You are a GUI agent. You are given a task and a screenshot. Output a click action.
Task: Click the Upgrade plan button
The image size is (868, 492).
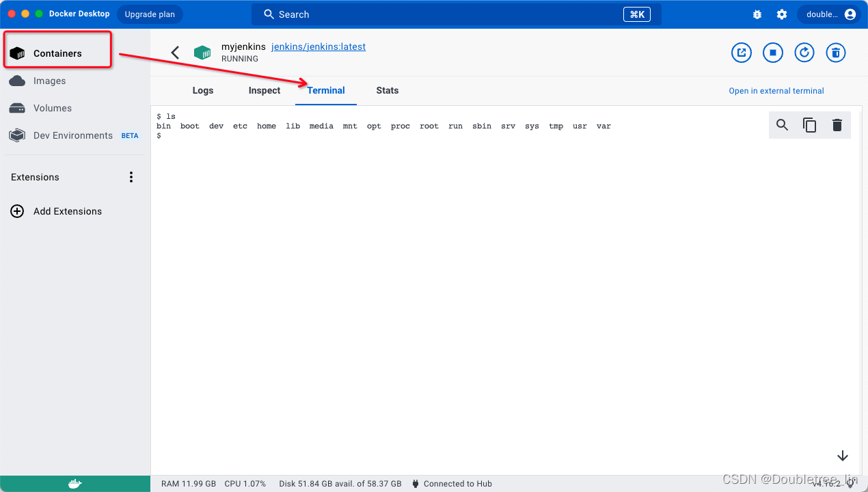click(x=150, y=14)
